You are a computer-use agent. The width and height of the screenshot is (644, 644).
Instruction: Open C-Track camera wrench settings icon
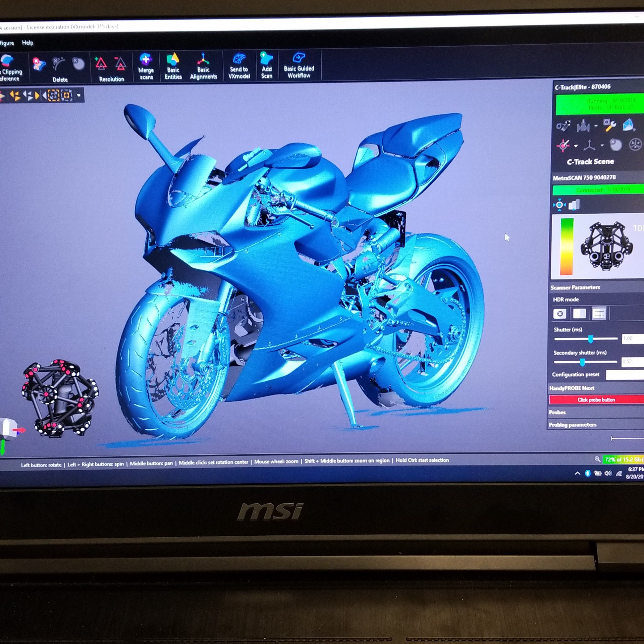(x=609, y=125)
